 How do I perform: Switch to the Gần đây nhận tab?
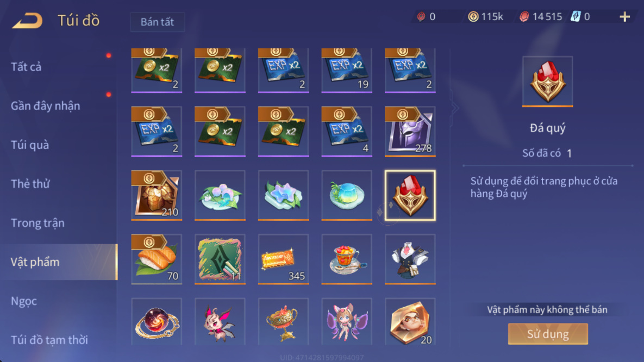45,106
